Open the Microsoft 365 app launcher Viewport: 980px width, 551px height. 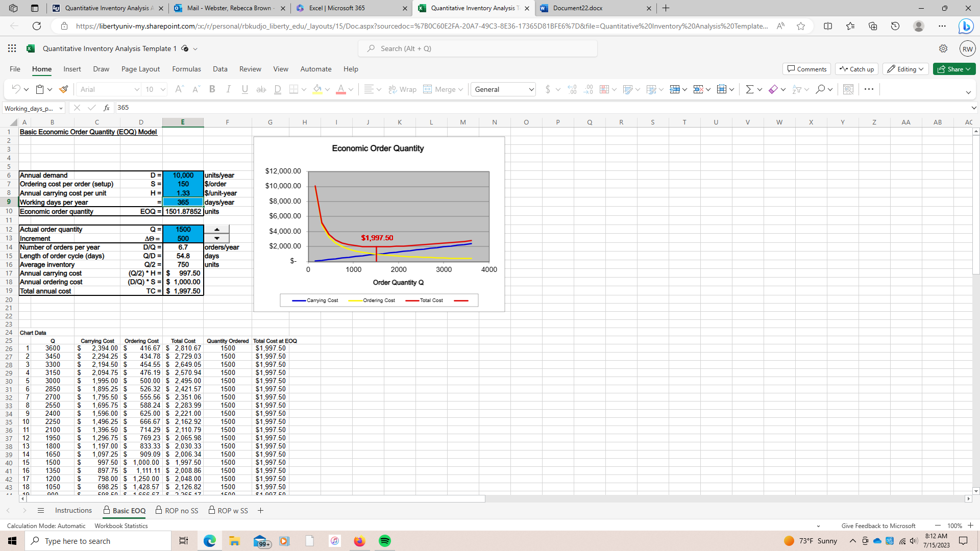[12, 48]
